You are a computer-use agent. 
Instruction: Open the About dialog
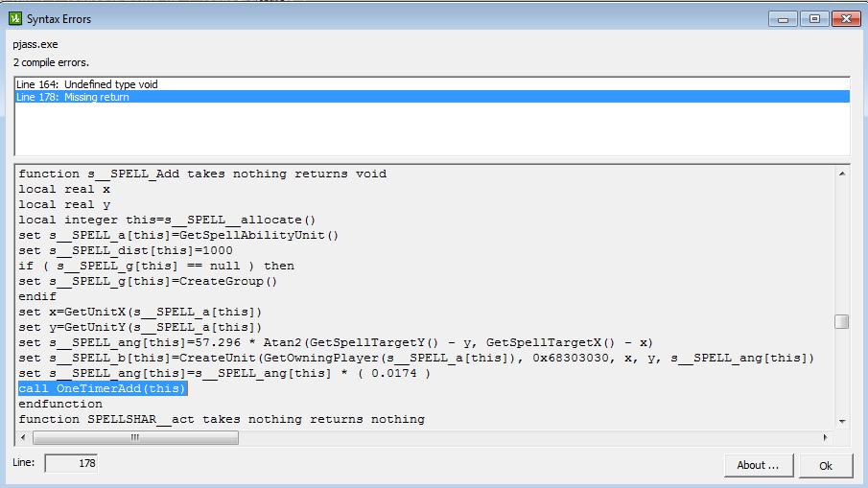(x=758, y=465)
